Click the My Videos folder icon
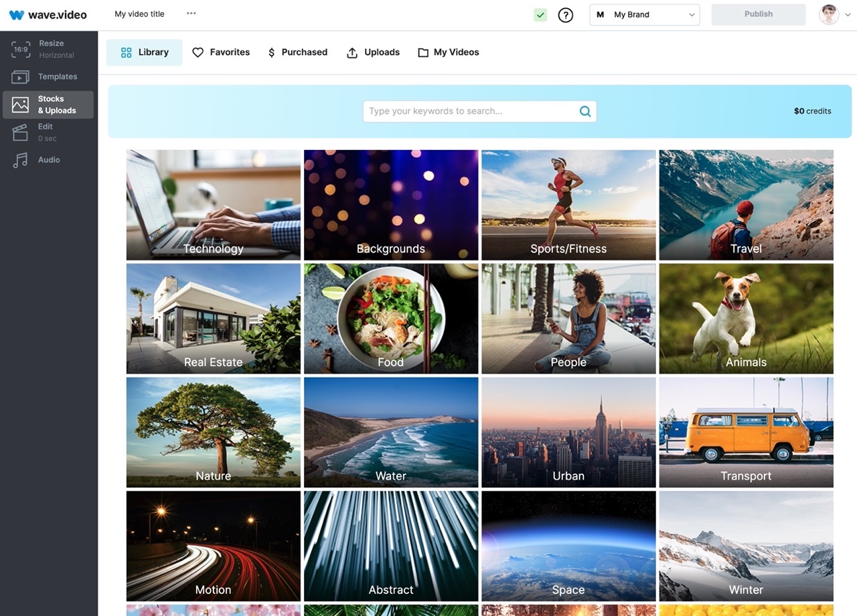The image size is (857, 616). 423,52
